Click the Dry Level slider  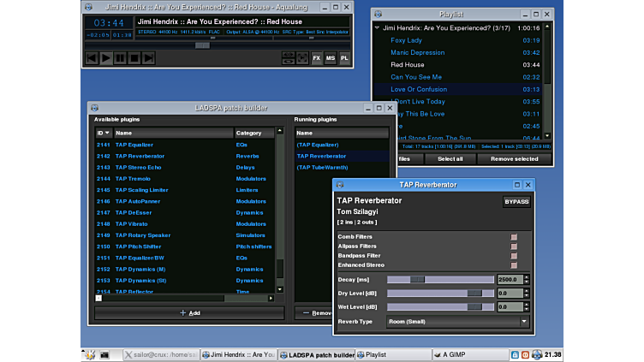pos(440,293)
